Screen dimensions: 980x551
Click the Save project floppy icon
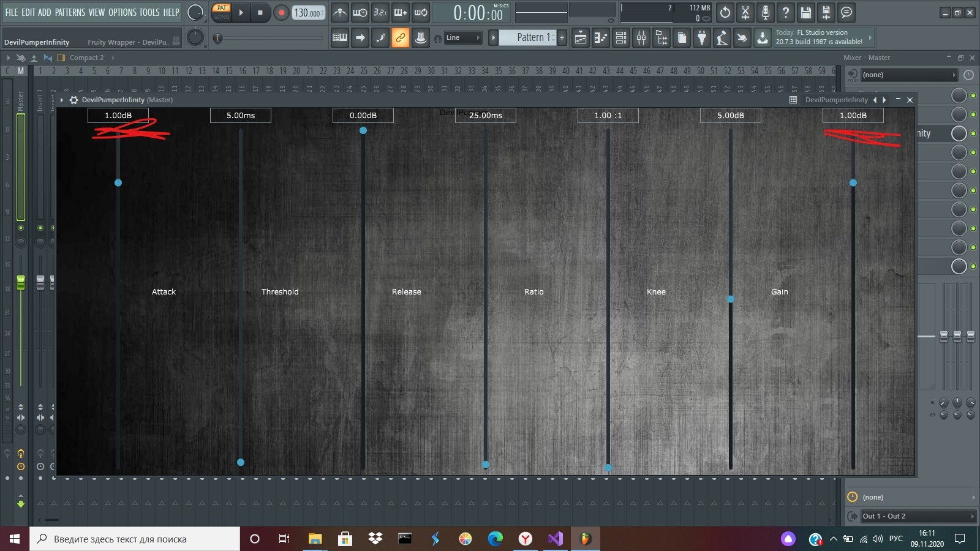(x=806, y=12)
